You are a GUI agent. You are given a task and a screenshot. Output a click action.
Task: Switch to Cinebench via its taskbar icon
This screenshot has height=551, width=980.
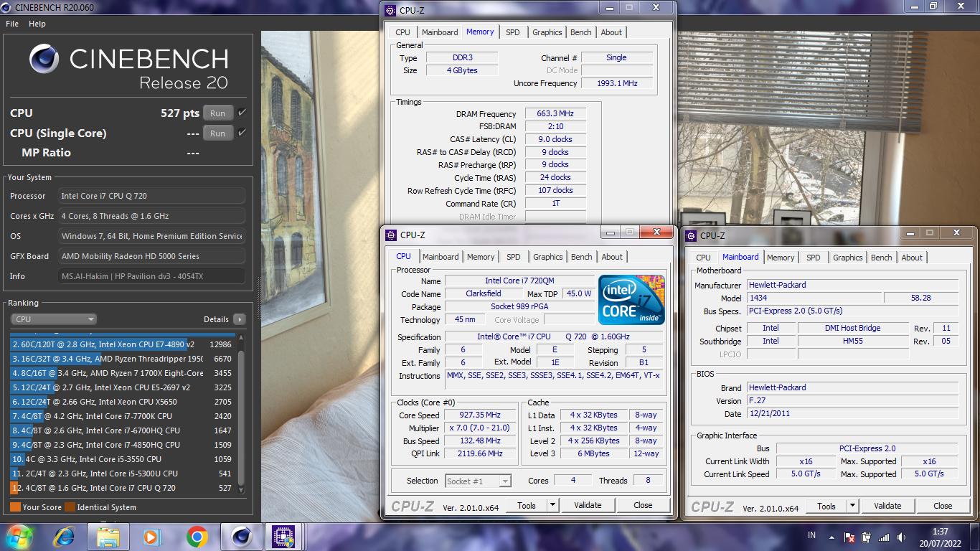[x=242, y=537]
